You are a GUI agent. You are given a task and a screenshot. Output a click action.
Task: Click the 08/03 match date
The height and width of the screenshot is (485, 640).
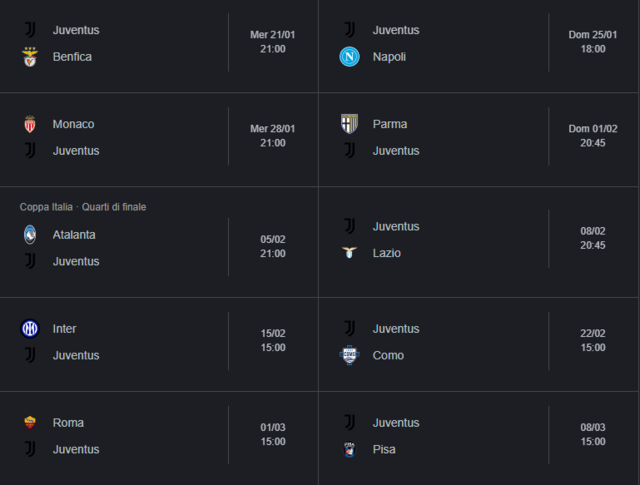coord(593,428)
